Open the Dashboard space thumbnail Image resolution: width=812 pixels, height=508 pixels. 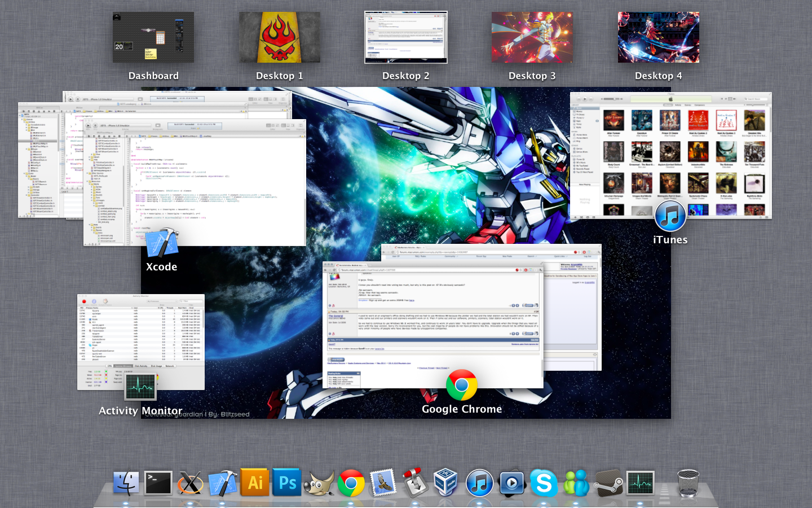coord(153,37)
